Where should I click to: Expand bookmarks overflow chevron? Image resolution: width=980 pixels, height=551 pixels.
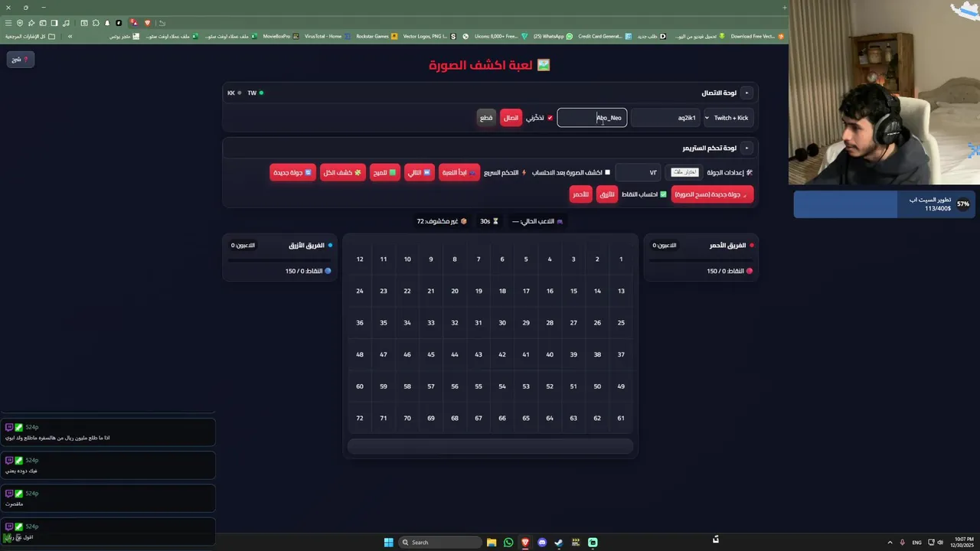tap(70, 36)
